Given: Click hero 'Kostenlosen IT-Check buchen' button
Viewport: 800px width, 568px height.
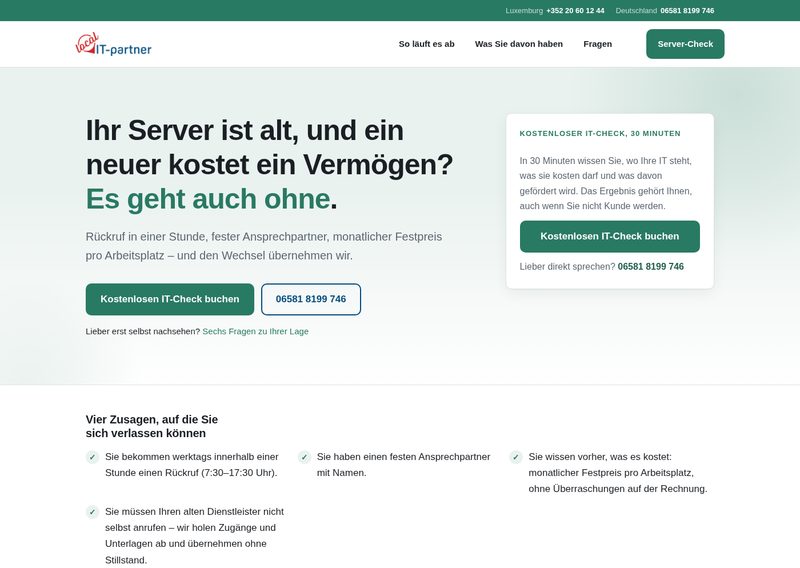Looking at the screenshot, I should (170, 299).
